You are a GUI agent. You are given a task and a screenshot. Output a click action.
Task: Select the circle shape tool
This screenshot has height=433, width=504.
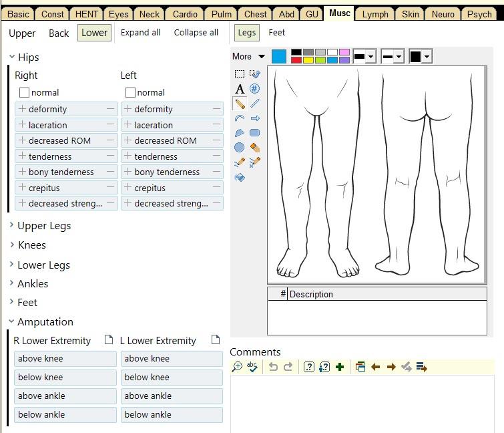pos(240,147)
